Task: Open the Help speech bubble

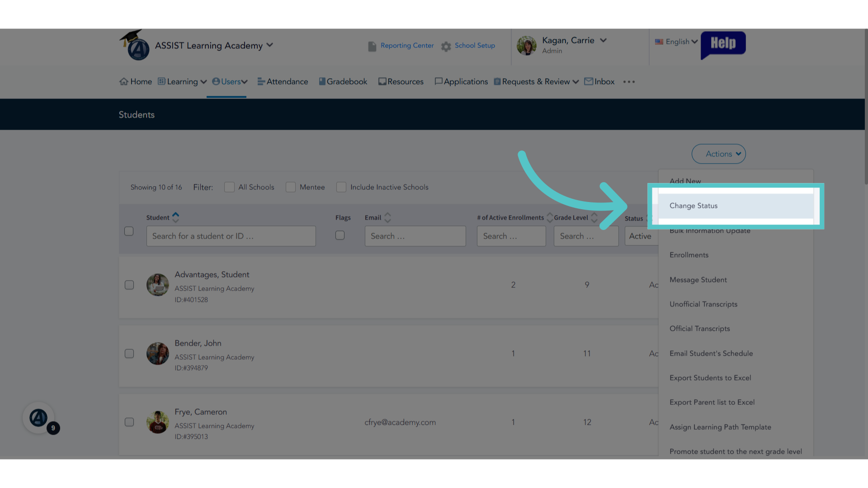Action: (x=723, y=45)
